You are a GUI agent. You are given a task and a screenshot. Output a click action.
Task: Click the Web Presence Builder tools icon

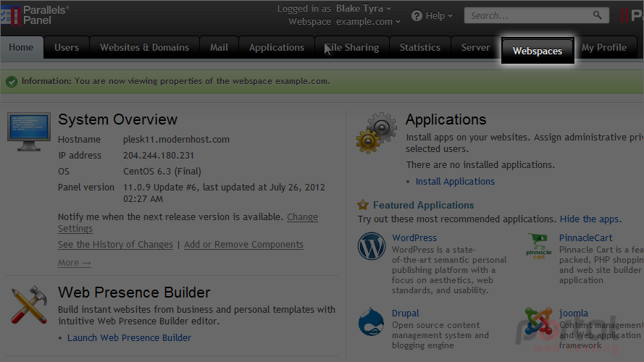click(29, 305)
